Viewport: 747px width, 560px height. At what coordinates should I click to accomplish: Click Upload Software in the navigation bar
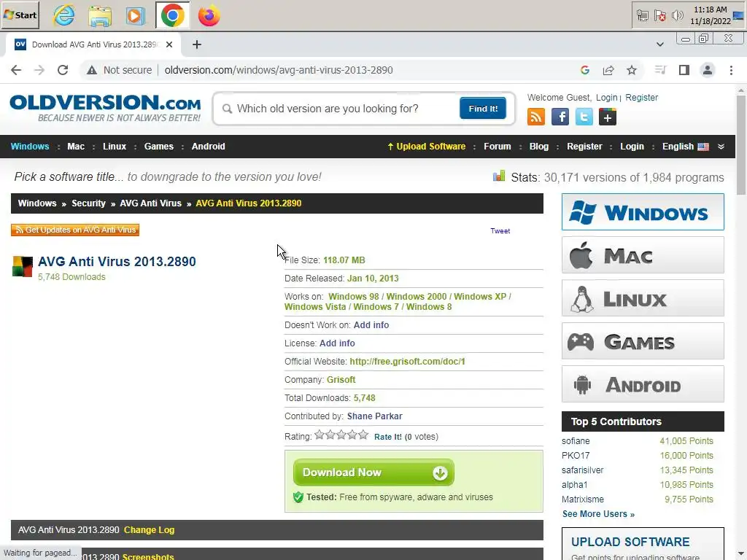click(426, 147)
